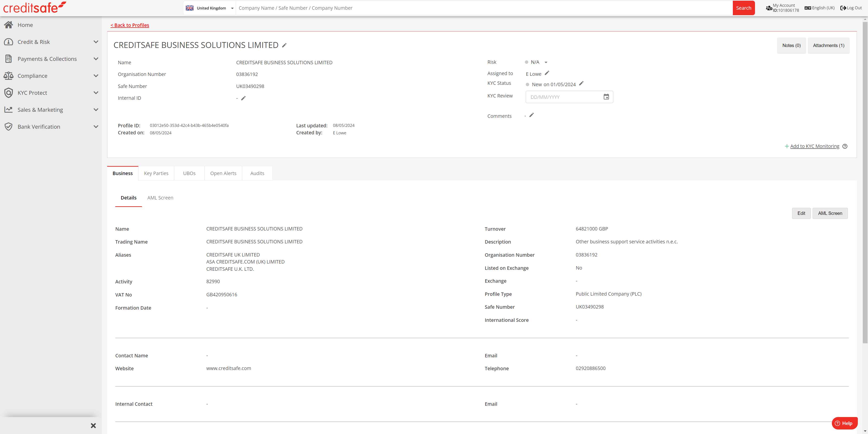The height and width of the screenshot is (434, 868).
Task: Open Notes (0)
Action: (791, 45)
